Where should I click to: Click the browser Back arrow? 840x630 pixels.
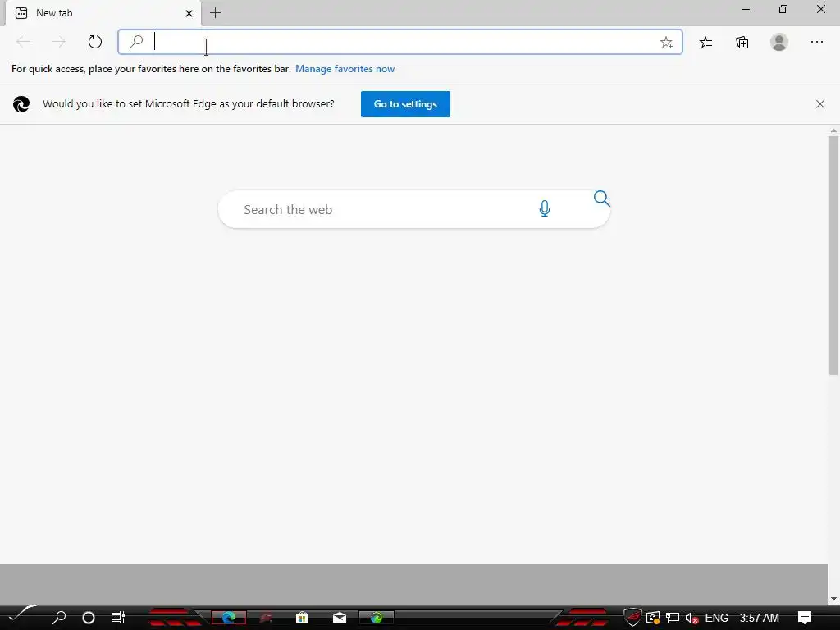[x=23, y=42]
